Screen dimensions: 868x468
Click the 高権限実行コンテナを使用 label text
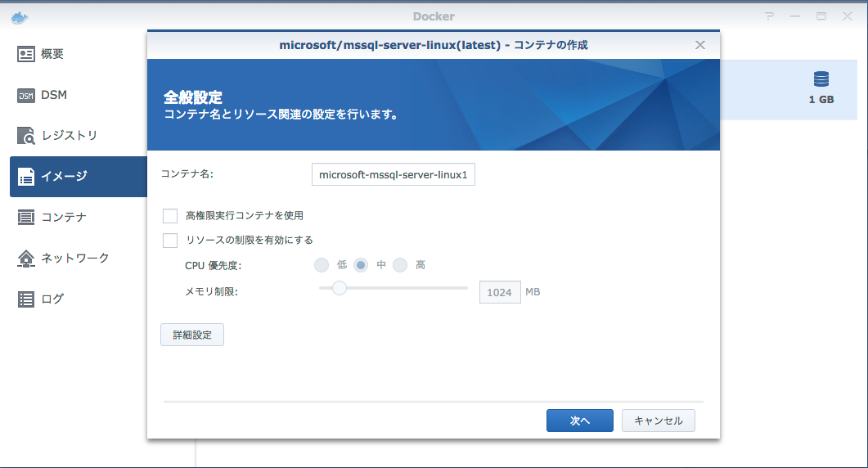point(244,215)
